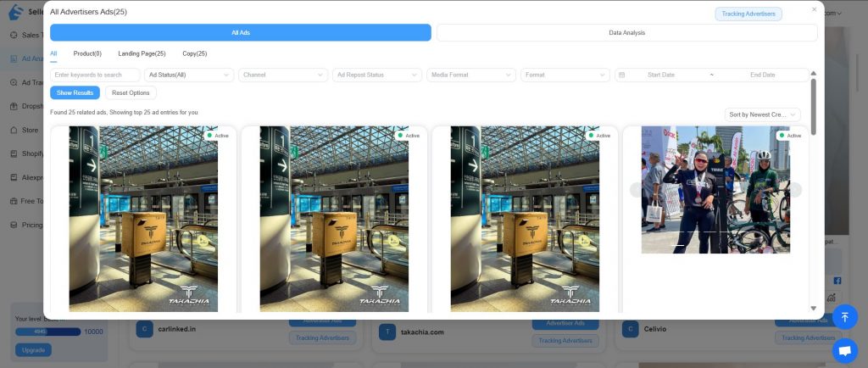Image resolution: width=868 pixels, height=368 pixels.
Task: Click the site logo in the top-left corner
Action: click(x=17, y=12)
